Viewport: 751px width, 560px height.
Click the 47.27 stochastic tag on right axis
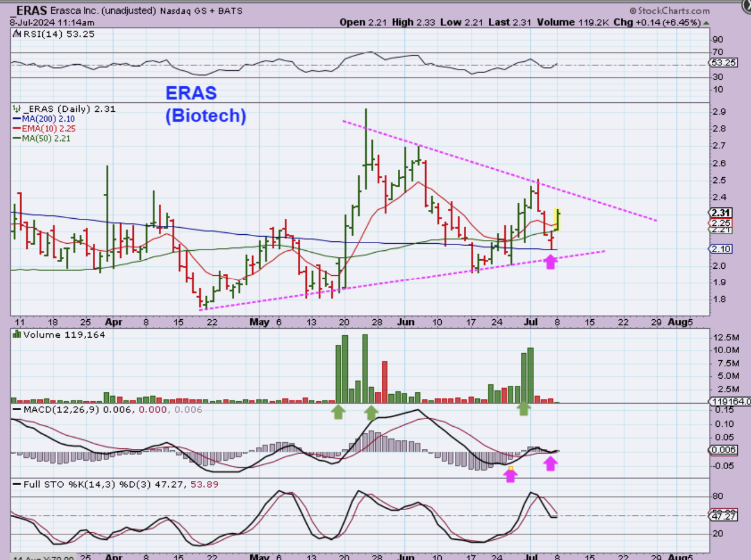tap(724, 518)
